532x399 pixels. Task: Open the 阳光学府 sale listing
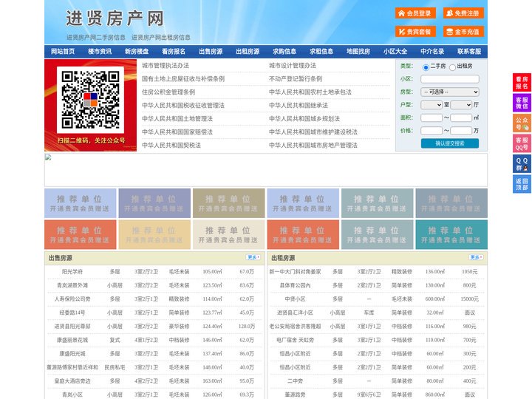point(72,271)
